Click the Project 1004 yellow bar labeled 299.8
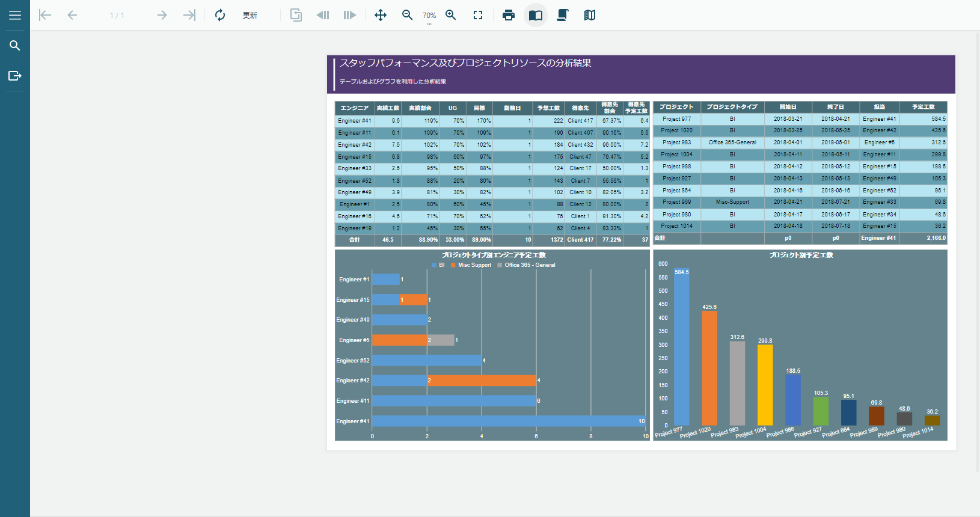This screenshot has width=980, height=517. click(x=765, y=385)
